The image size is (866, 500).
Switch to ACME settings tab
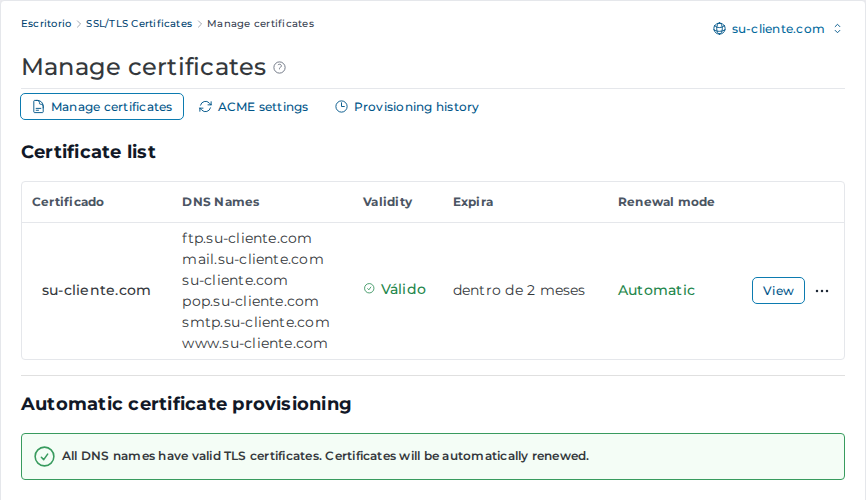pos(254,107)
